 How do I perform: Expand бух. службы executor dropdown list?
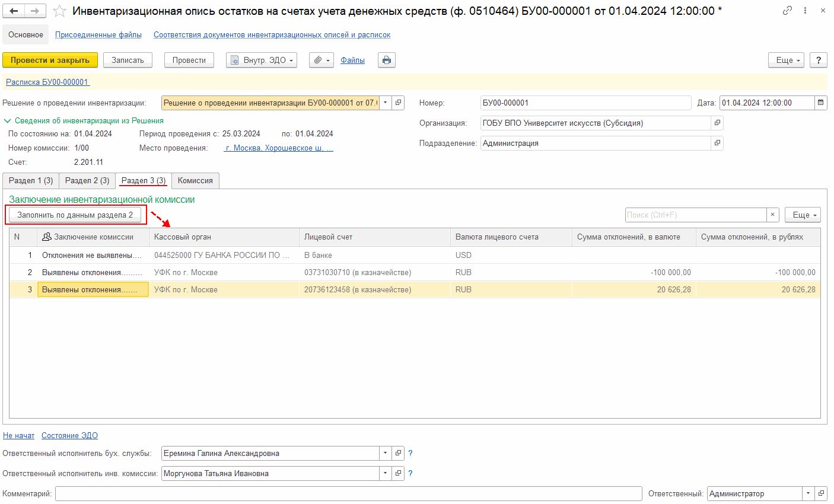point(386,453)
